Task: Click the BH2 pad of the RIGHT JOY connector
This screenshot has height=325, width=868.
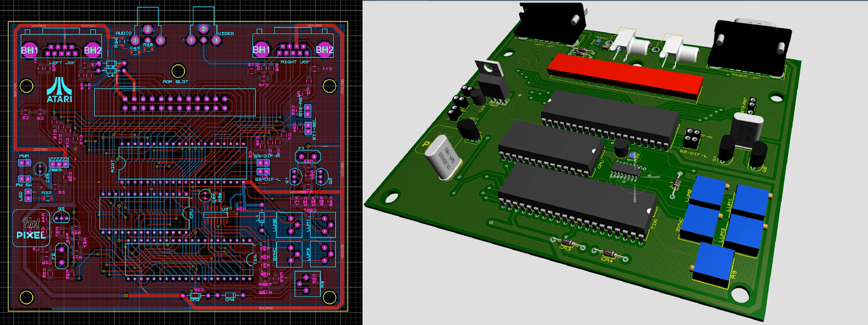Action: pos(324,49)
